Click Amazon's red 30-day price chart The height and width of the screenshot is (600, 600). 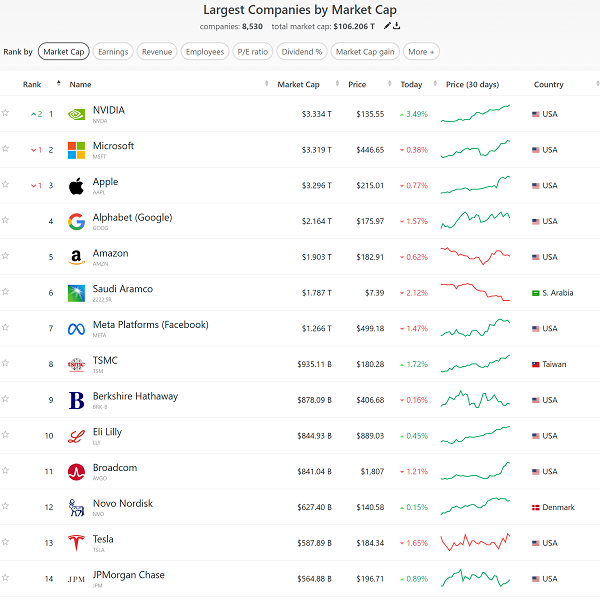[475, 256]
